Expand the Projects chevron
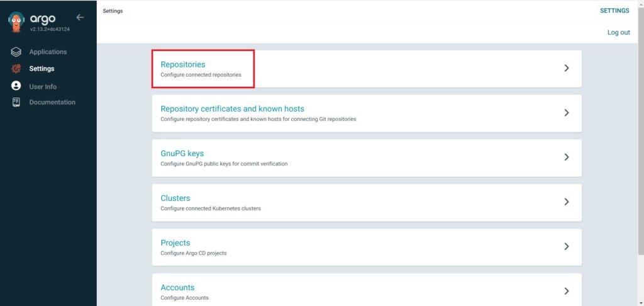The height and width of the screenshot is (306, 644). (567, 246)
